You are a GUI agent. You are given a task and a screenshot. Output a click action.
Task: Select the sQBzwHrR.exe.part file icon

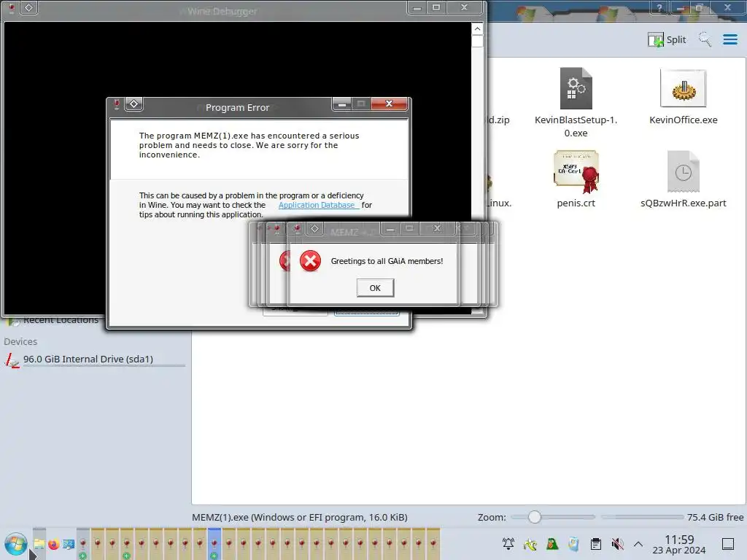coord(683,171)
